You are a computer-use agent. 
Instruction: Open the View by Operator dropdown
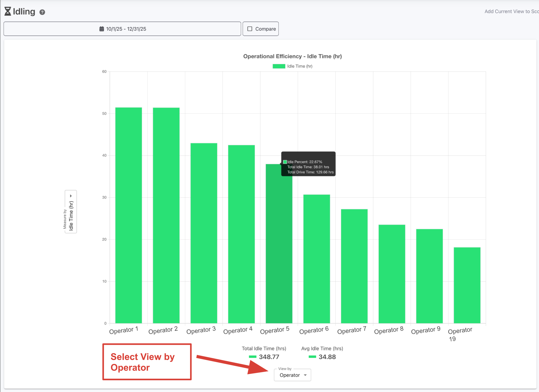click(x=293, y=375)
